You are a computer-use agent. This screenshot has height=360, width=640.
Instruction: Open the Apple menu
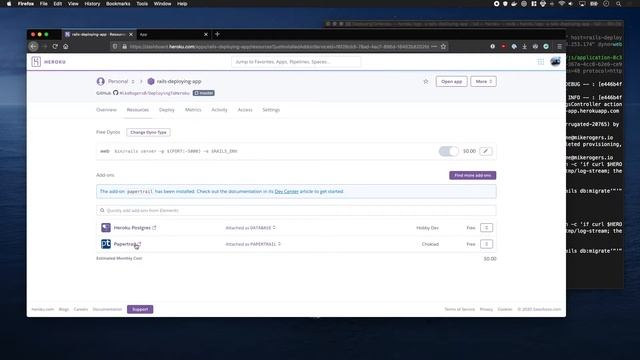point(9,4)
